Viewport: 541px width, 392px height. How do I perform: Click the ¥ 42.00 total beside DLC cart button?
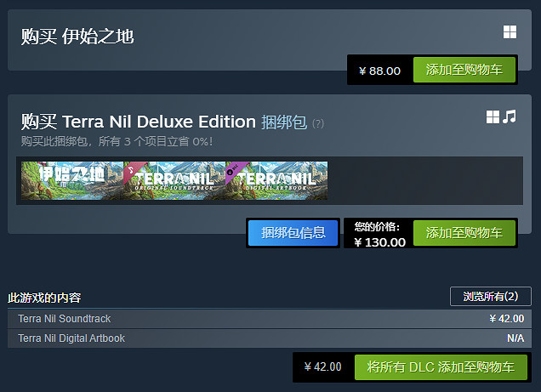click(x=323, y=367)
